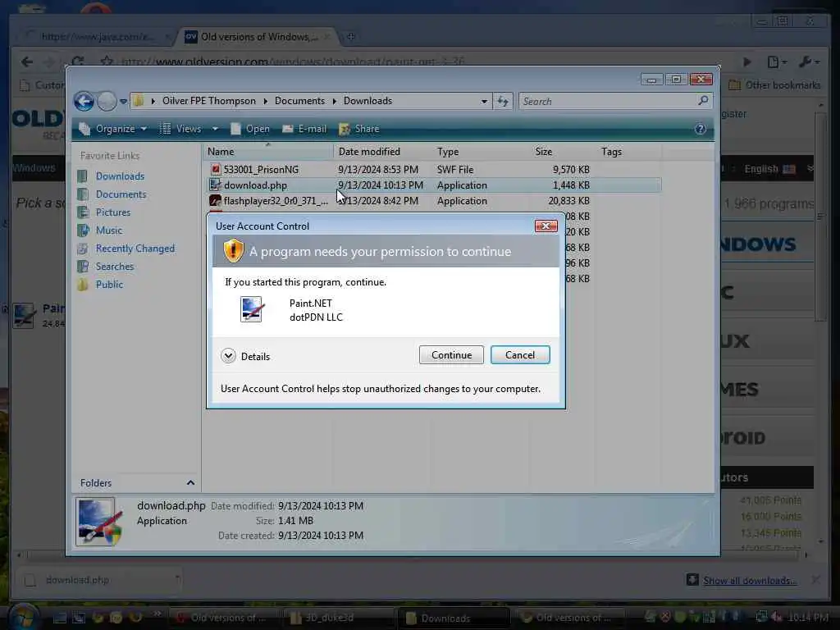The image size is (840, 630).
Task: Open Downloads favorite link
Action: (120, 176)
